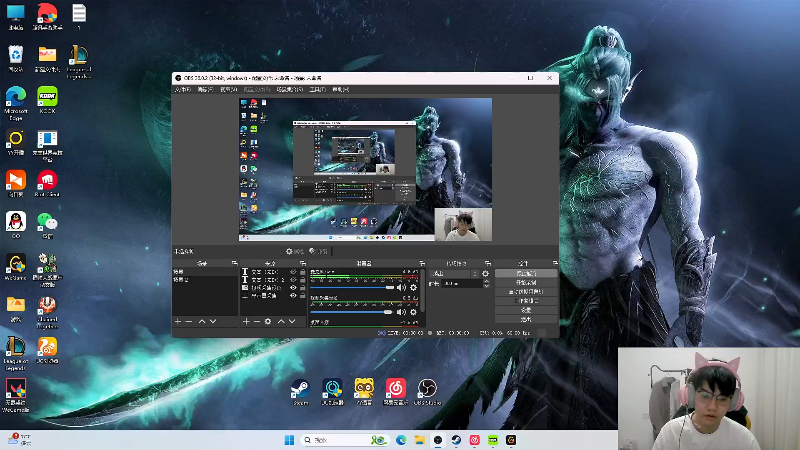
Task: Toggle visibility of Text (GDI+) 2 source
Action: pyautogui.click(x=293, y=280)
